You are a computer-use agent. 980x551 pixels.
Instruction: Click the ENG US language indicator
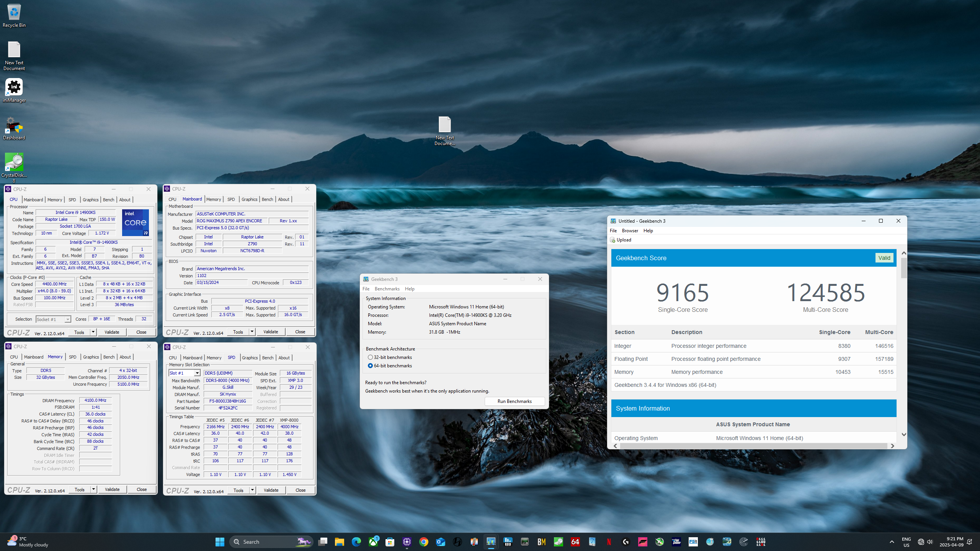[906, 542]
